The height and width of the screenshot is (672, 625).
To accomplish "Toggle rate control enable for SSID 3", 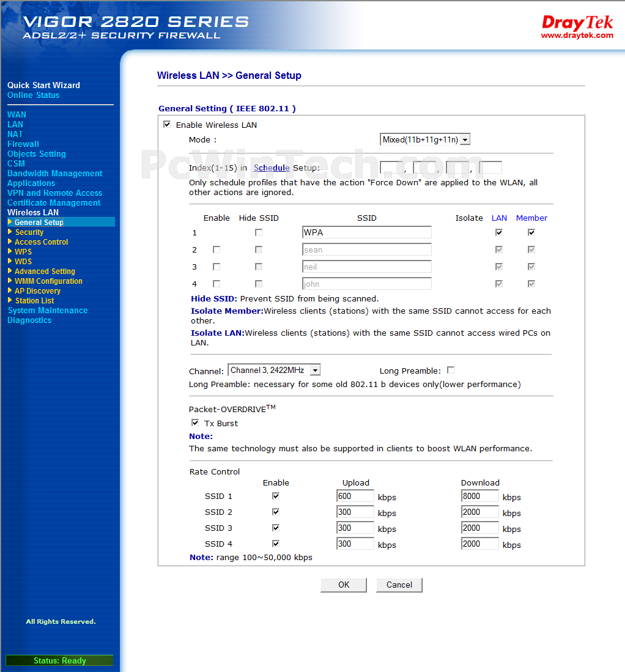I will [276, 528].
